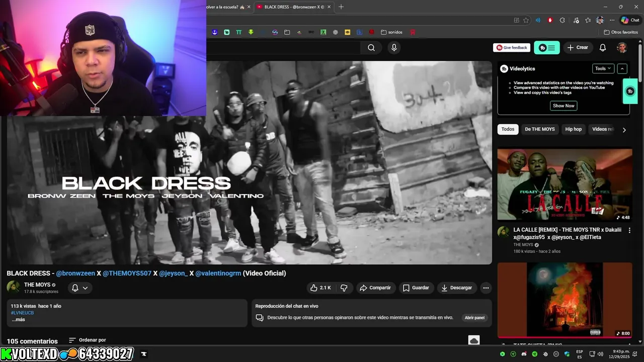This screenshot has height=362, width=644.
Task: Open the sonidos bookmarks folder
Action: [x=391, y=32]
